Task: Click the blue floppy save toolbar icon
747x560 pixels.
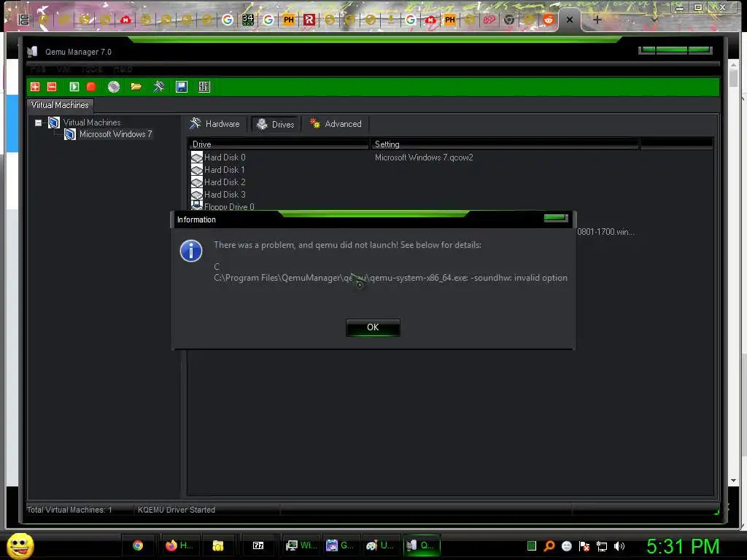Action: pyautogui.click(x=182, y=87)
